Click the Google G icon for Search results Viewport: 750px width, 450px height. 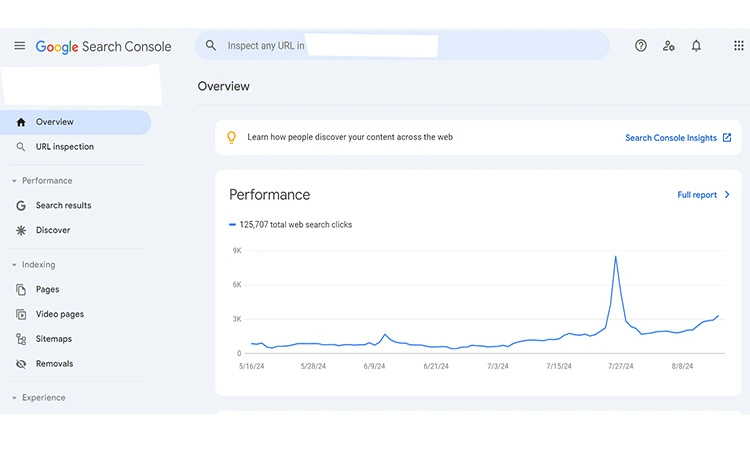coord(21,206)
